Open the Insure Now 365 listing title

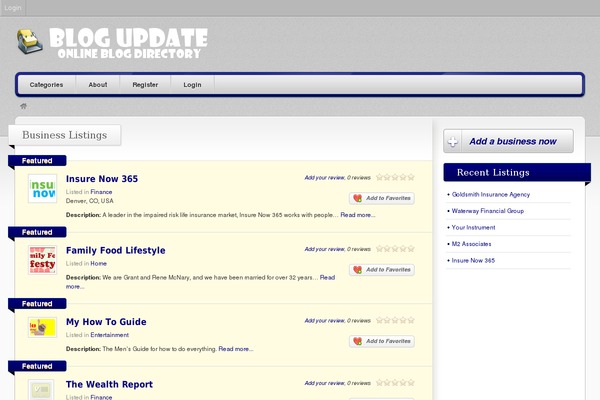102,179
